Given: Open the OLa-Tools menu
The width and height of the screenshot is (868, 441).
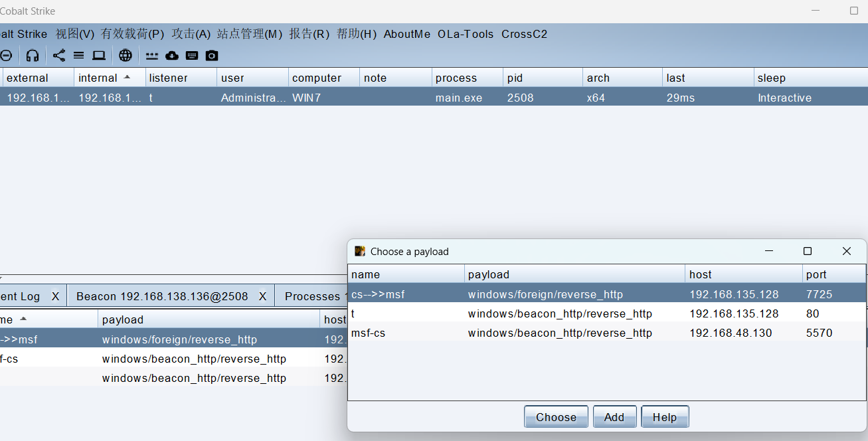Looking at the screenshot, I should click(466, 34).
